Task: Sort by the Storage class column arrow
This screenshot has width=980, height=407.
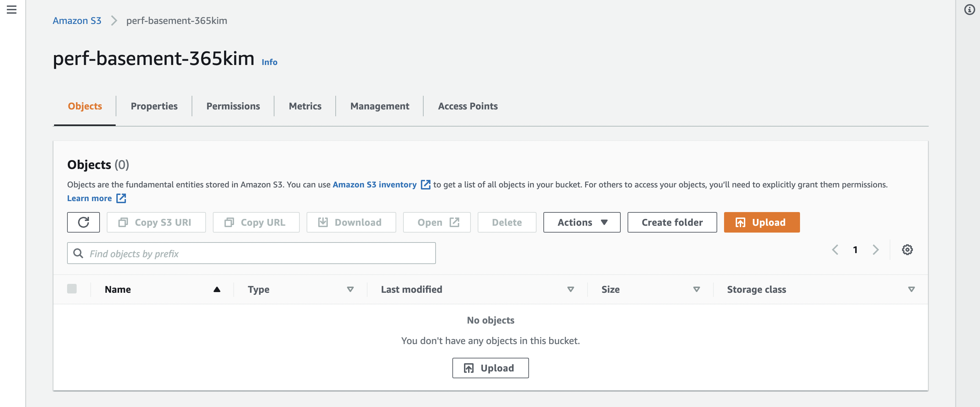Action: (x=911, y=289)
